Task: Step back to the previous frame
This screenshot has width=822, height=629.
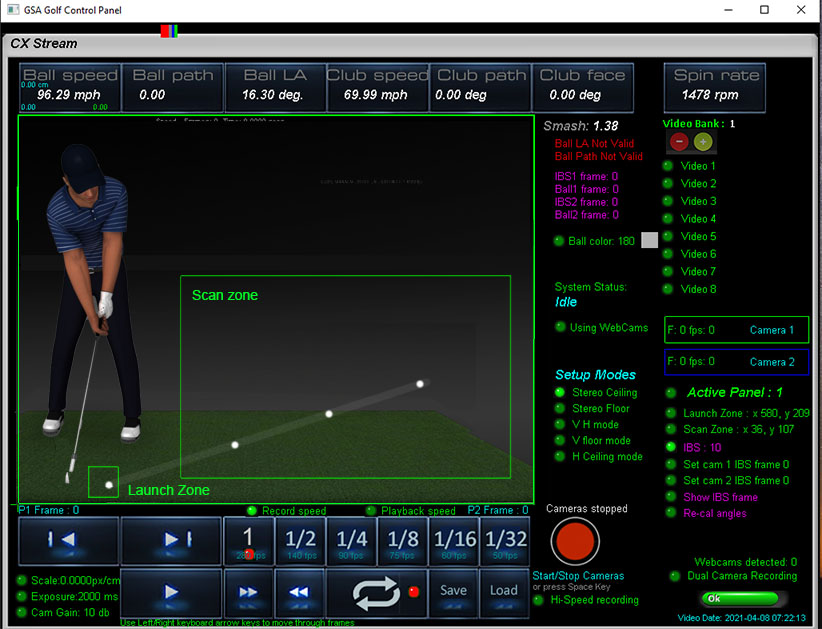Action: 69,540
